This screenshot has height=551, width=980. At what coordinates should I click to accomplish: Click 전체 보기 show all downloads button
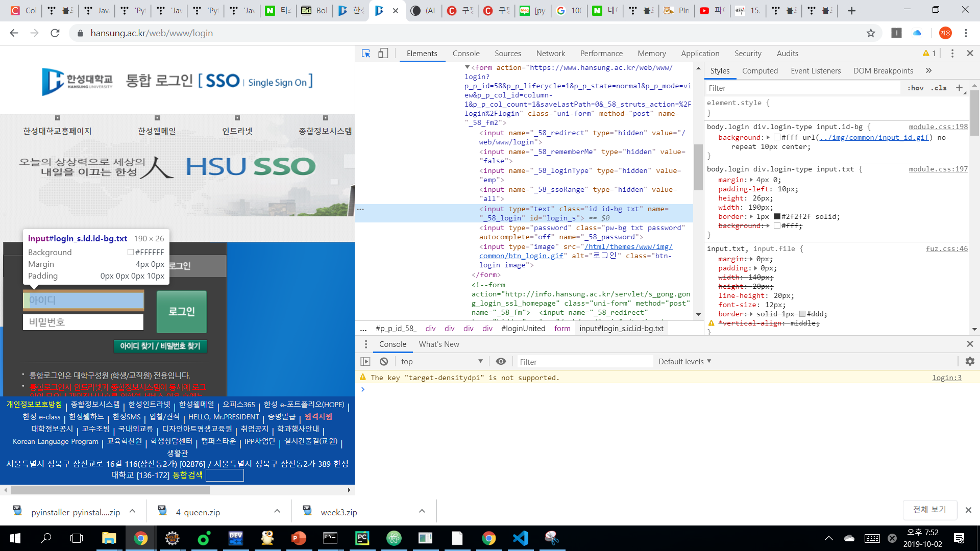click(929, 510)
